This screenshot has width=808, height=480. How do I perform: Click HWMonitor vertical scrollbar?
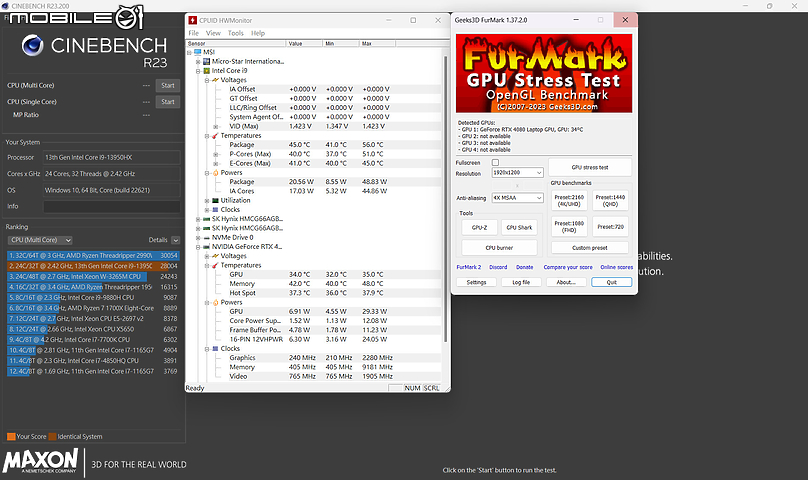(446, 198)
